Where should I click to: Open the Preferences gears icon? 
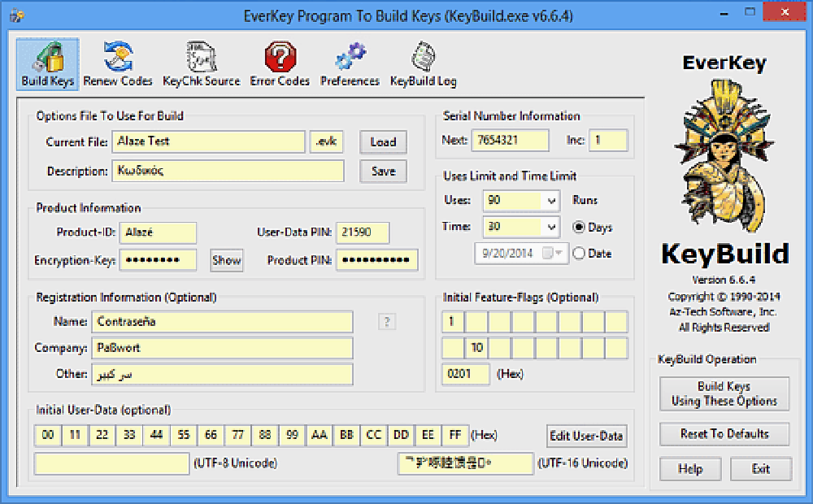(350, 64)
